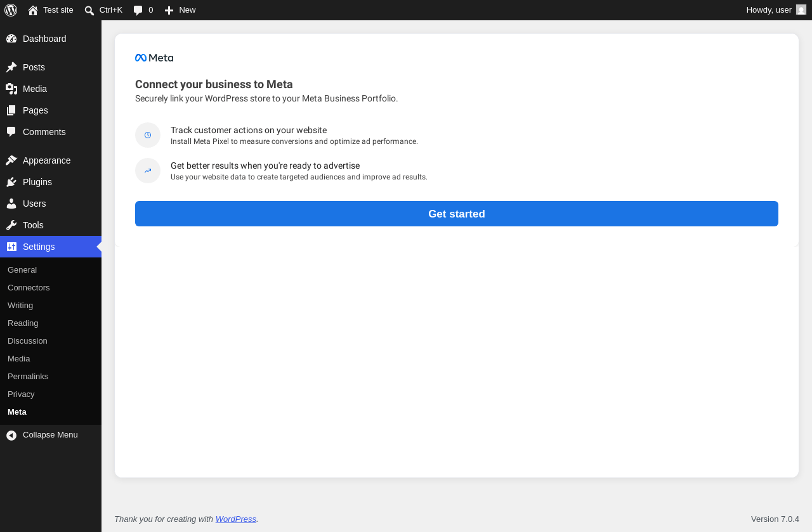Open General settings submenu
The height and width of the screenshot is (532, 812).
click(51, 270)
